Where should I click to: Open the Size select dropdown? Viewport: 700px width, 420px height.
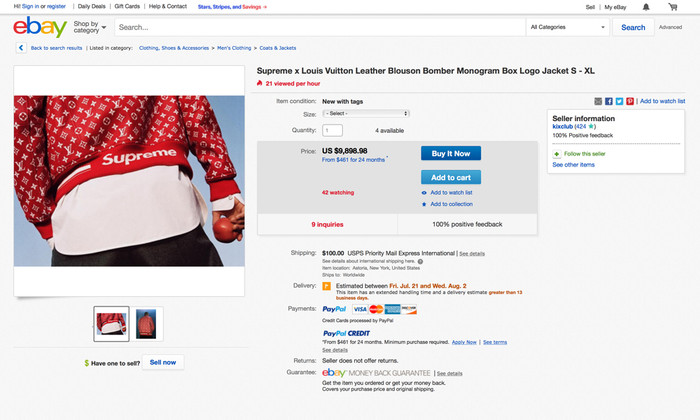pyautogui.click(x=366, y=113)
